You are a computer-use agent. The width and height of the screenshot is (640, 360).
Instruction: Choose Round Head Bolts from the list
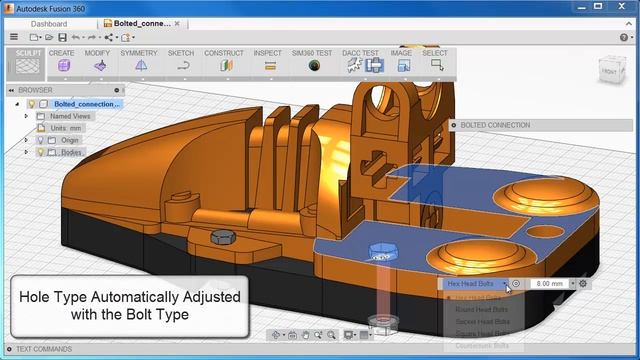click(481, 310)
